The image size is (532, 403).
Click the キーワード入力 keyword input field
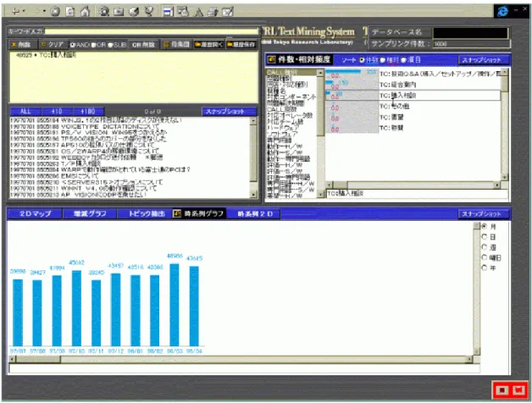tap(152, 31)
